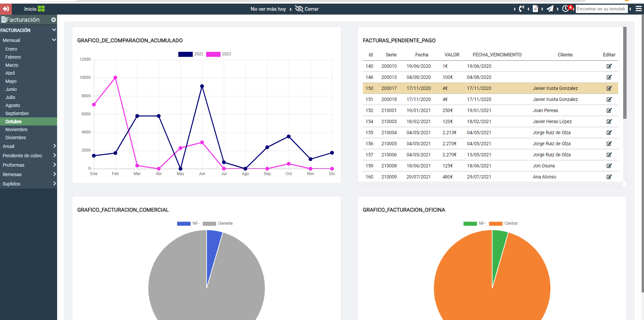Toggle the Gerente slice in the commercial chart legend
The width and height of the screenshot is (644, 320).
pyautogui.click(x=218, y=223)
